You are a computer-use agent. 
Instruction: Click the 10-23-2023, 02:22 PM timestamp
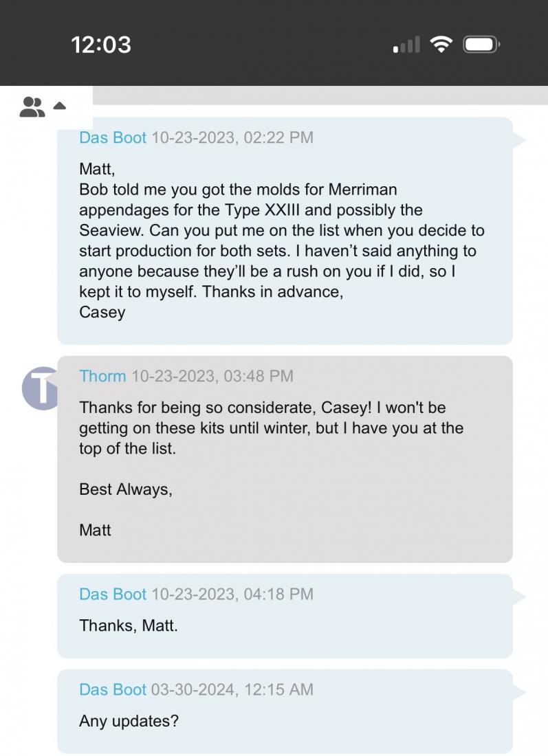232,137
